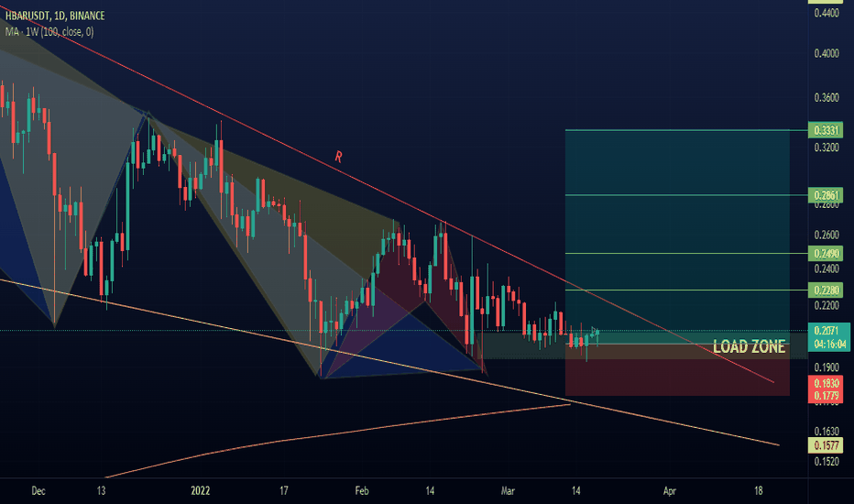Click the 0.1577 price label
This screenshot has height=504, width=854.
coord(826,445)
